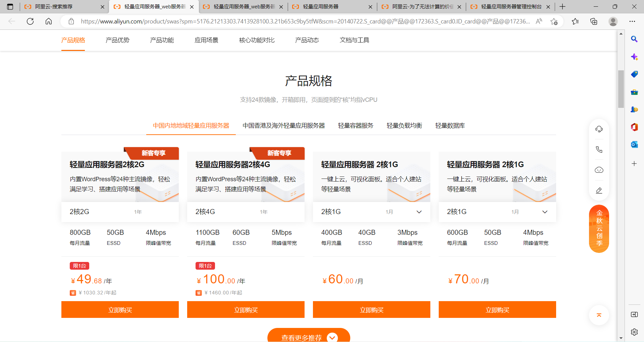
Task: Open Shopping tag icon in sidebar
Action: [634, 74]
